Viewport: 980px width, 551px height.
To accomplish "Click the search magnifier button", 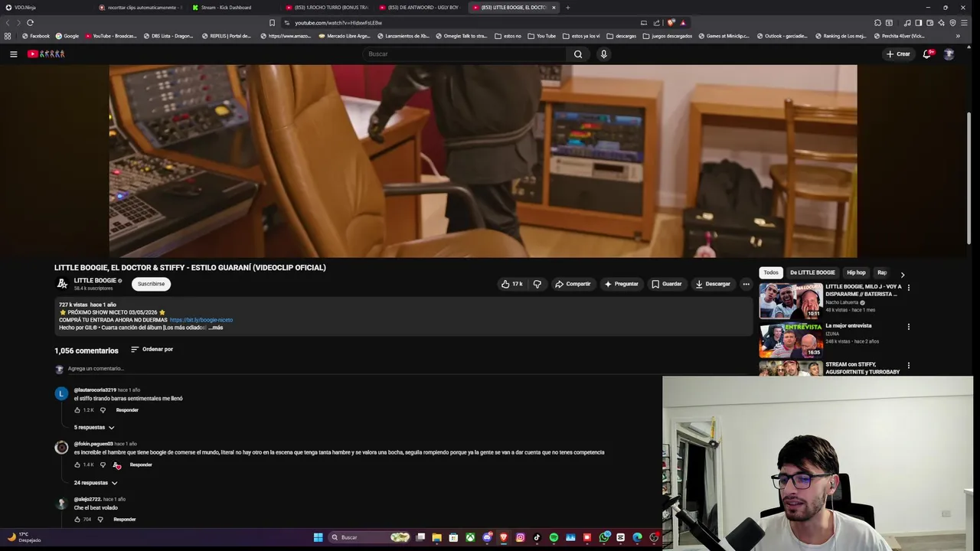I will pos(578,54).
